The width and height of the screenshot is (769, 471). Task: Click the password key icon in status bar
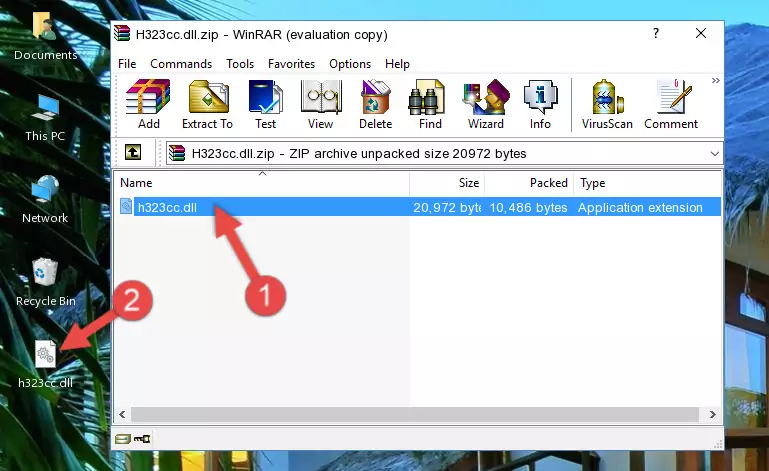pos(142,439)
